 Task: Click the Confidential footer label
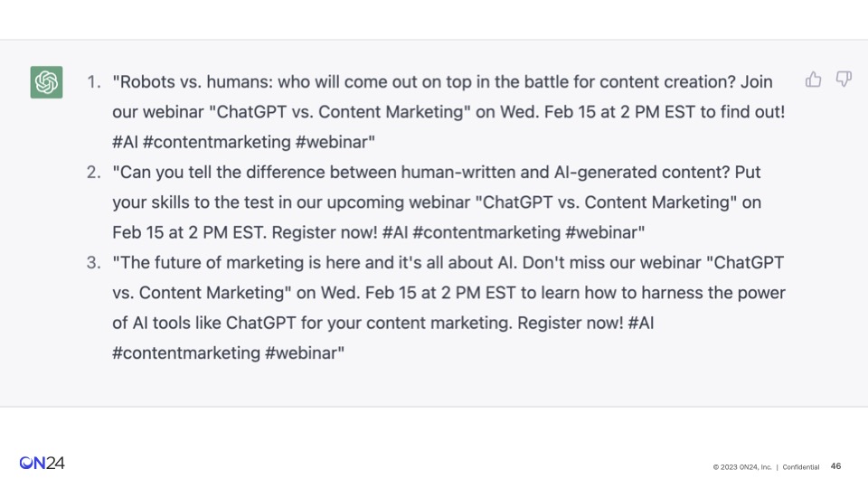pyautogui.click(x=800, y=467)
